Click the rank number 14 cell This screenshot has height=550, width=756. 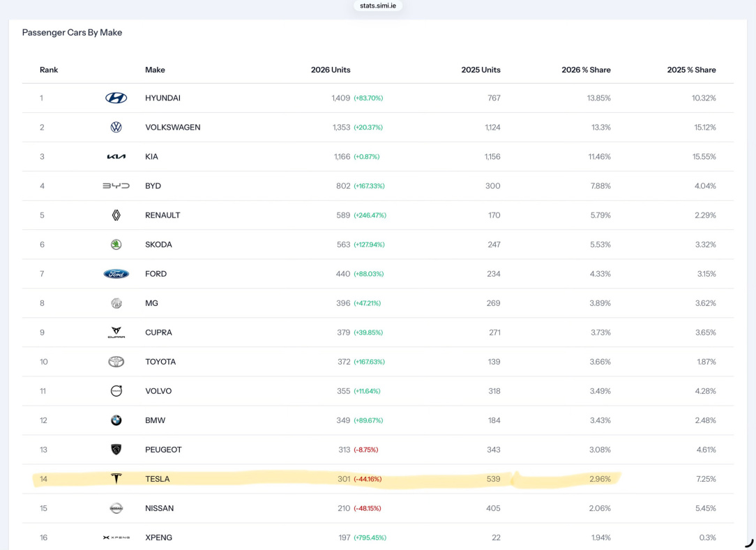pos(43,479)
